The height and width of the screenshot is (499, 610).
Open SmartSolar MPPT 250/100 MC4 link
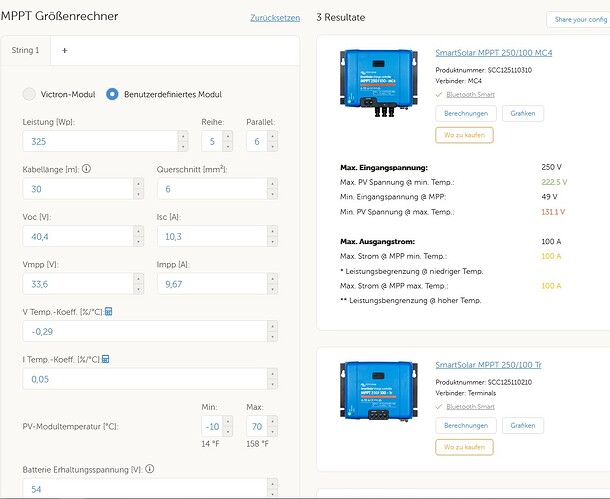(494, 53)
